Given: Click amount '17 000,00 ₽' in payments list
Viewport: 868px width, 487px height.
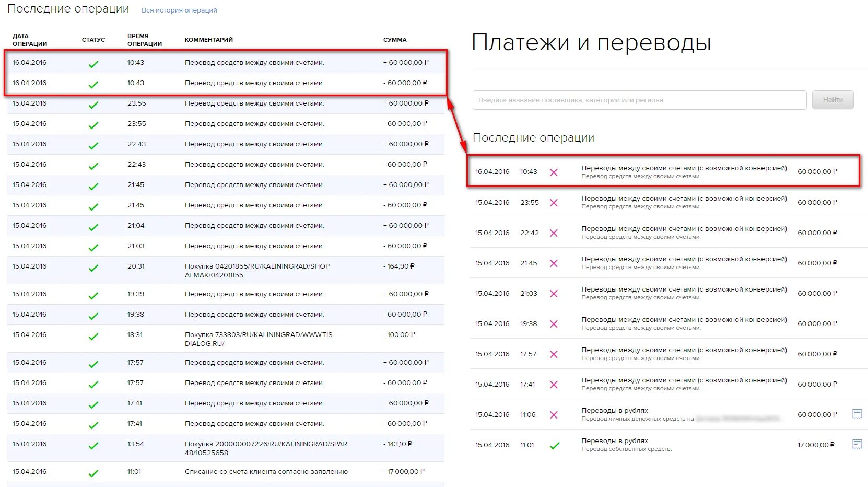Looking at the screenshot, I should (x=816, y=445).
